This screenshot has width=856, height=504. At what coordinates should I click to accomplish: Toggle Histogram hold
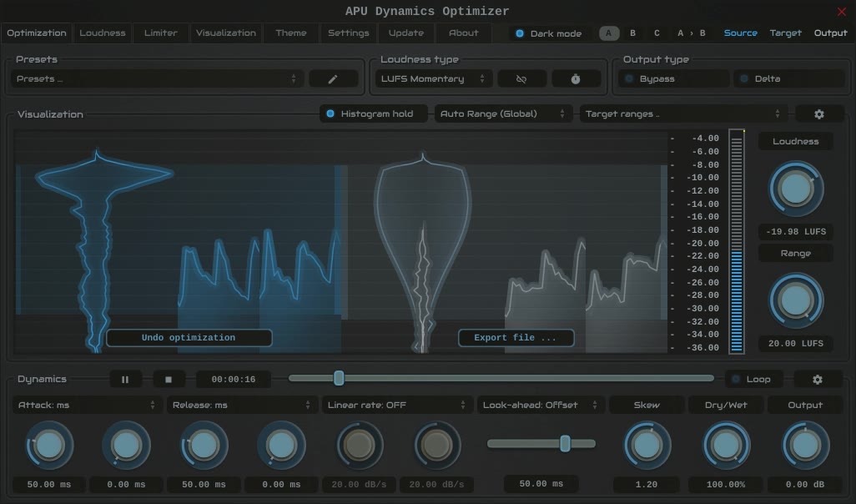(374, 114)
